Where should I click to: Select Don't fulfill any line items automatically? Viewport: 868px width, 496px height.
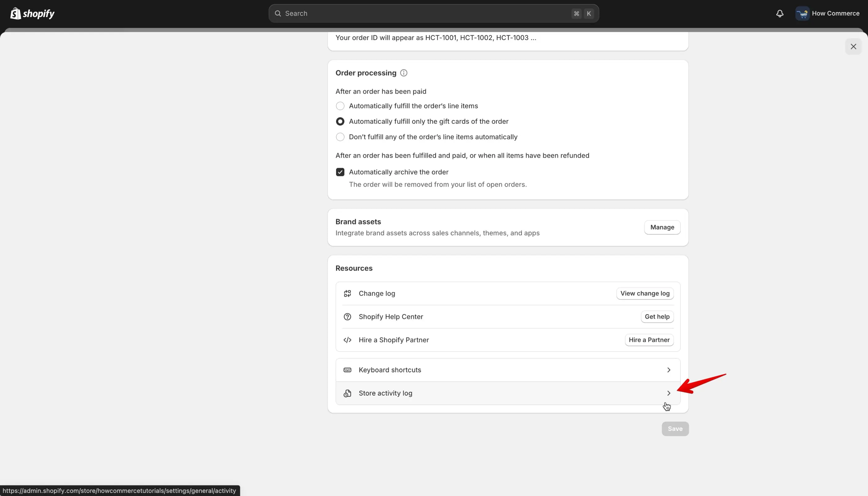pos(340,137)
